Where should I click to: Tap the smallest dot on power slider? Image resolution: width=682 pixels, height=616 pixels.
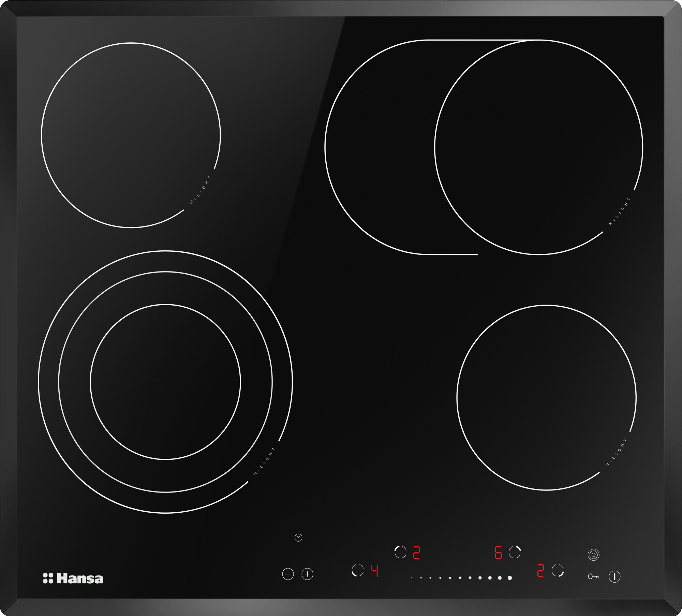[412, 578]
